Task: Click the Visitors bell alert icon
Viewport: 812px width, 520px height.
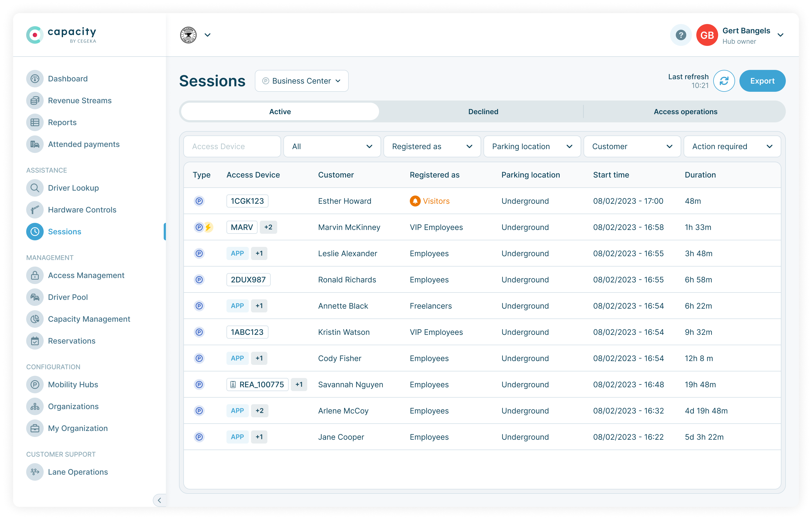Action: [x=415, y=201]
